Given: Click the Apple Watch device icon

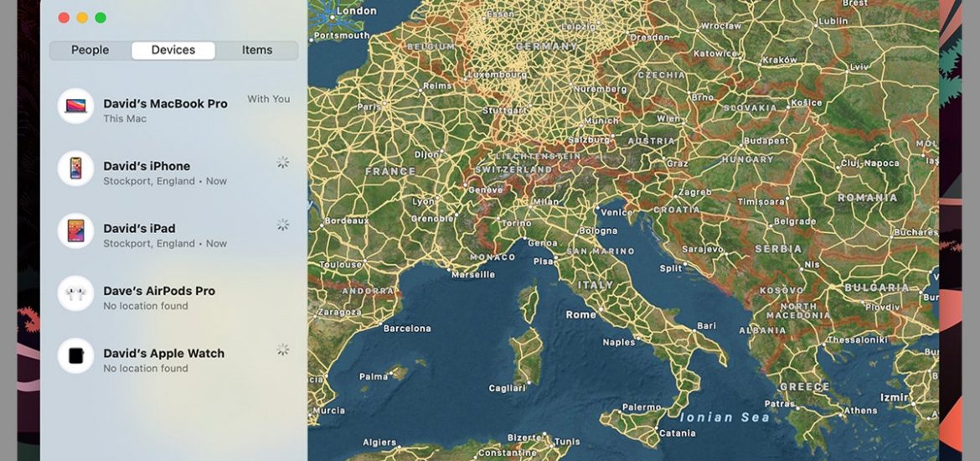Looking at the screenshot, I should [75, 356].
